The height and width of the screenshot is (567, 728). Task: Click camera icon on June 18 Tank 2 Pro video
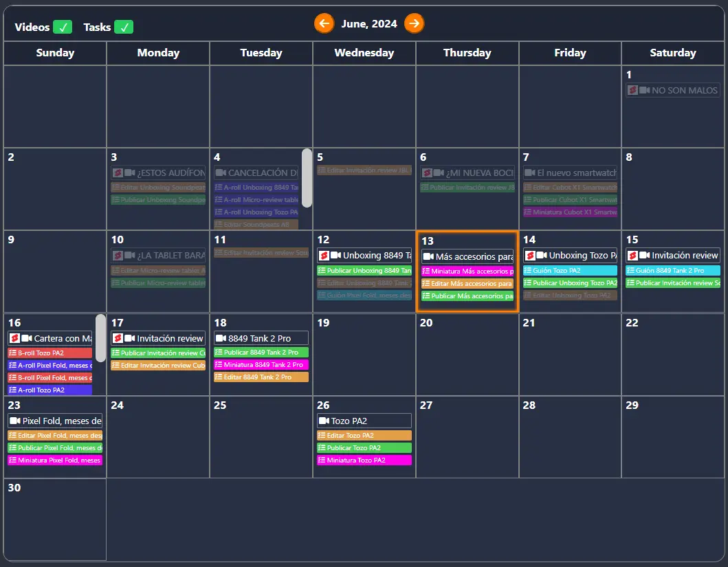click(220, 338)
